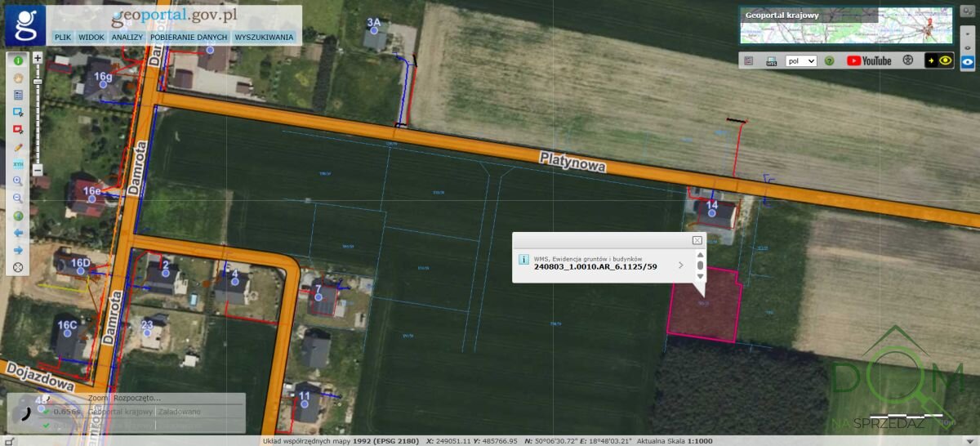
Task: Show the full extent globe view
Action: [18, 216]
